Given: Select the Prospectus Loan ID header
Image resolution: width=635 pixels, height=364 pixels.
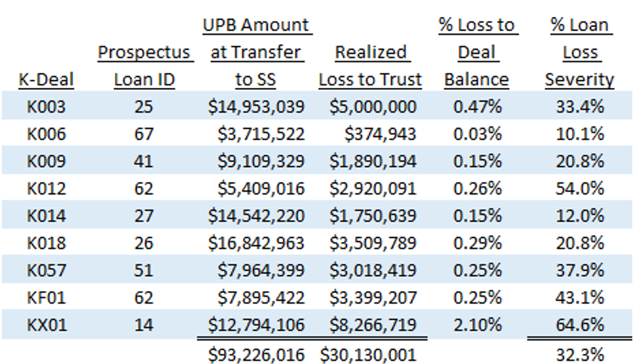Looking at the screenshot, I should 143,66.
